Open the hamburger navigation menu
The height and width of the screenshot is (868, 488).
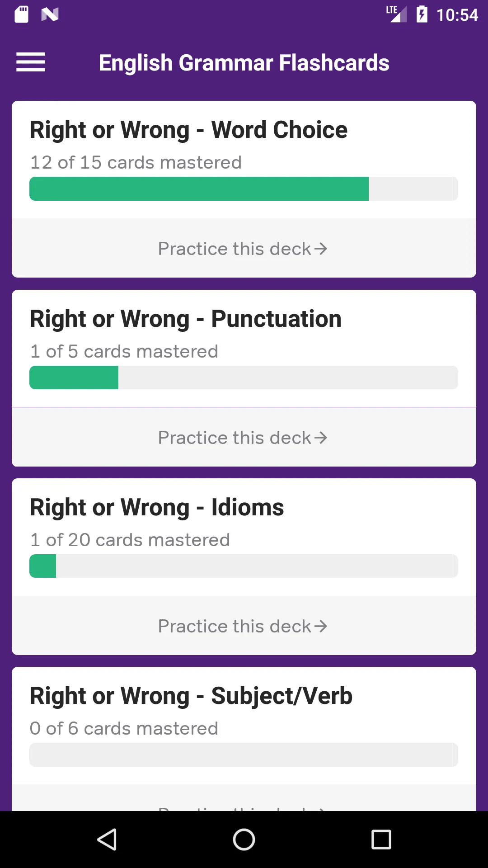31,62
